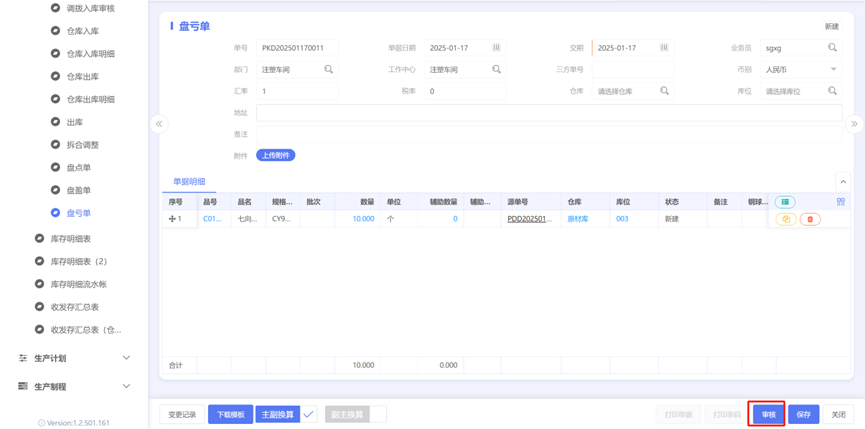Click the orange copy row icon

point(786,219)
